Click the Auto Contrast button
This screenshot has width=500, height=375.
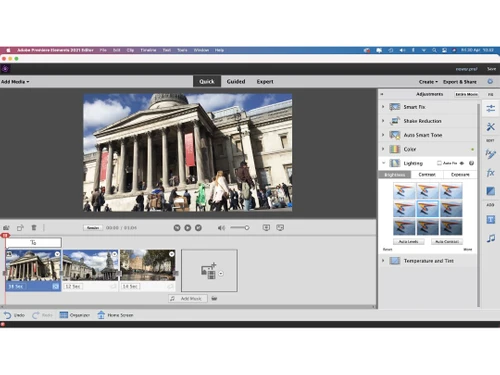click(x=447, y=241)
